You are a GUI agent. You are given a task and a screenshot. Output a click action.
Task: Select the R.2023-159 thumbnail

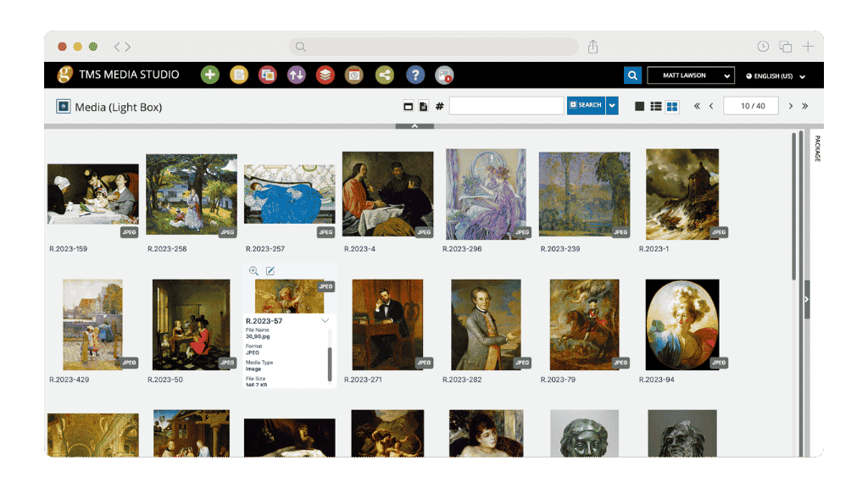pyautogui.click(x=93, y=194)
